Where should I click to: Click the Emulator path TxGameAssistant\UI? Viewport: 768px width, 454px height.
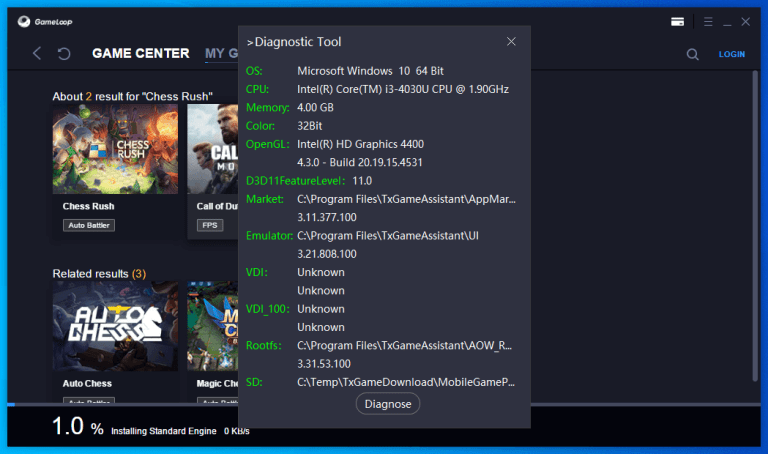pyautogui.click(x=388, y=236)
